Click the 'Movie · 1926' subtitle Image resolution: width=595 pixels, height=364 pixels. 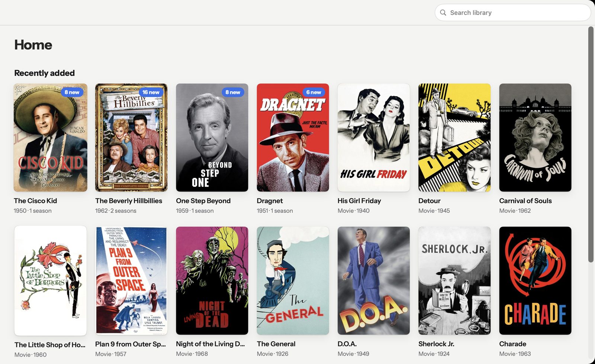pos(273,354)
